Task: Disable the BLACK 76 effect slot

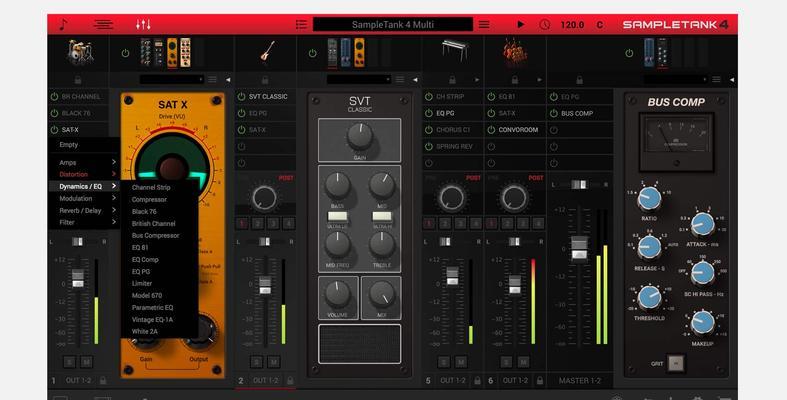Action: tap(54, 113)
